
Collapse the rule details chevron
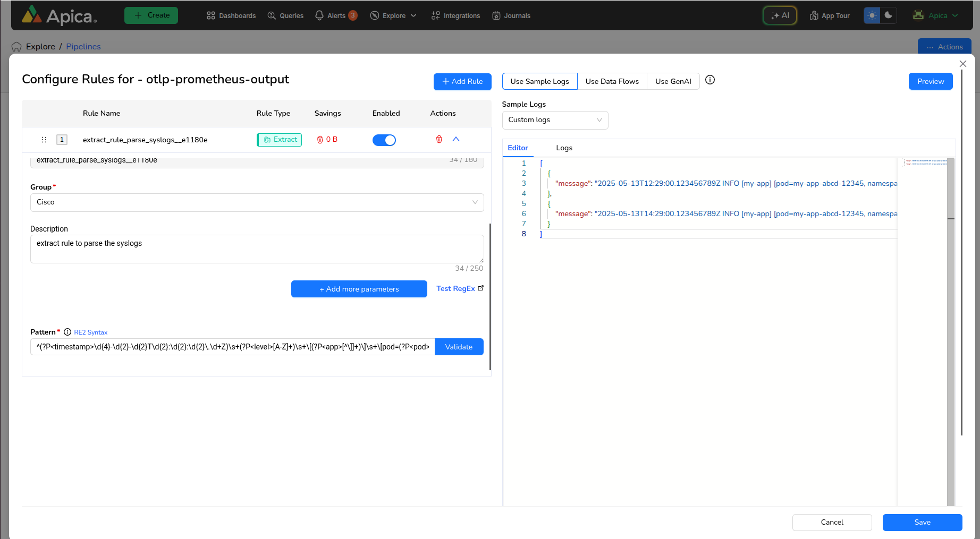coord(456,139)
